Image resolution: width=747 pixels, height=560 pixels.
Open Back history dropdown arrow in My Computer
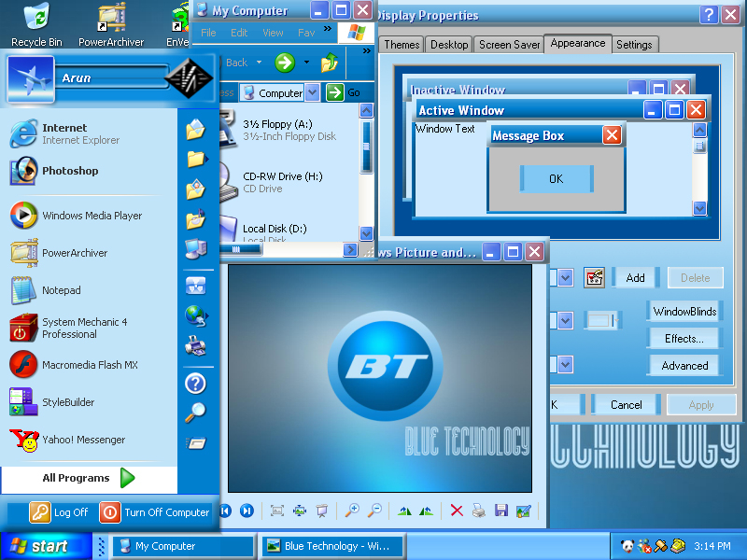(260, 63)
